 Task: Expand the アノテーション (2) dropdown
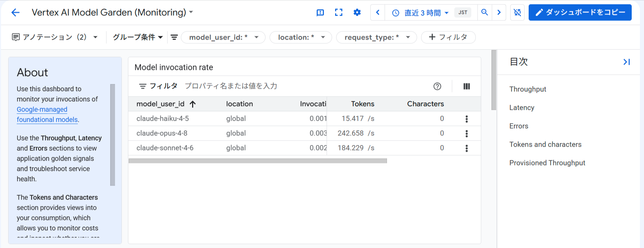pos(55,37)
